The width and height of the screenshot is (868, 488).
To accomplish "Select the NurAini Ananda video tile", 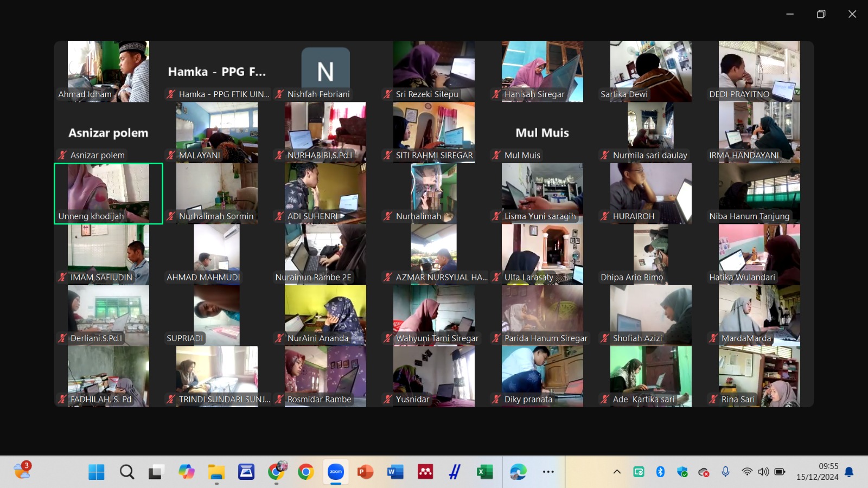I will pyautogui.click(x=325, y=316).
